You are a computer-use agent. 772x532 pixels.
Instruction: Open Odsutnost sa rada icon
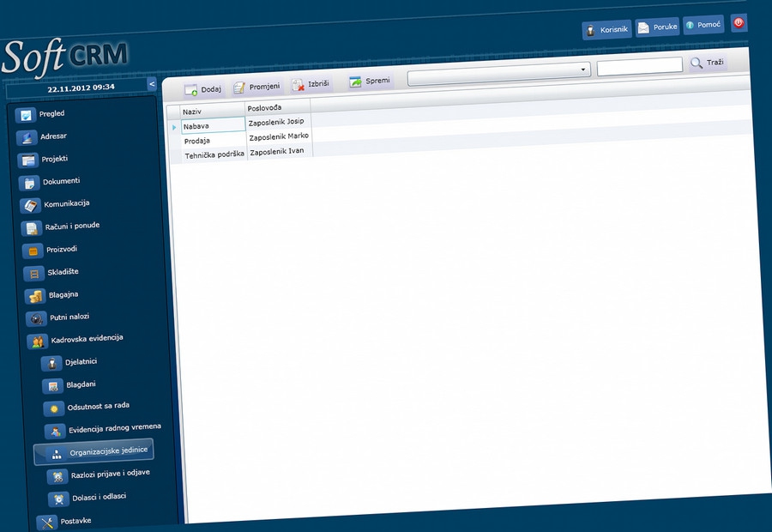(54, 408)
